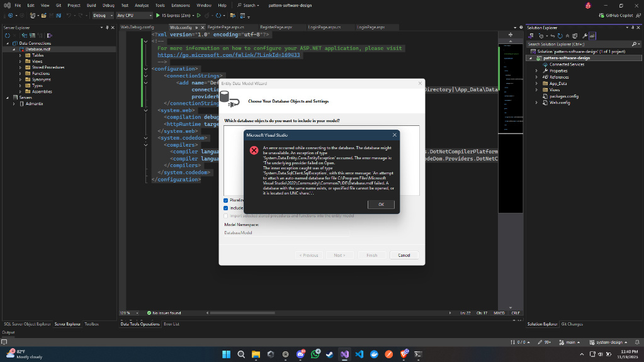The height and width of the screenshot is (362, 644).
Task: Click Start Without Debugging icon
Action: 199,16
